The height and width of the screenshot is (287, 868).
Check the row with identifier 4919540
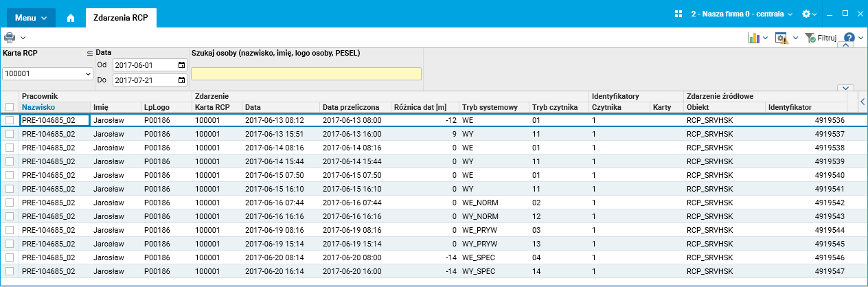coord(10,175)
